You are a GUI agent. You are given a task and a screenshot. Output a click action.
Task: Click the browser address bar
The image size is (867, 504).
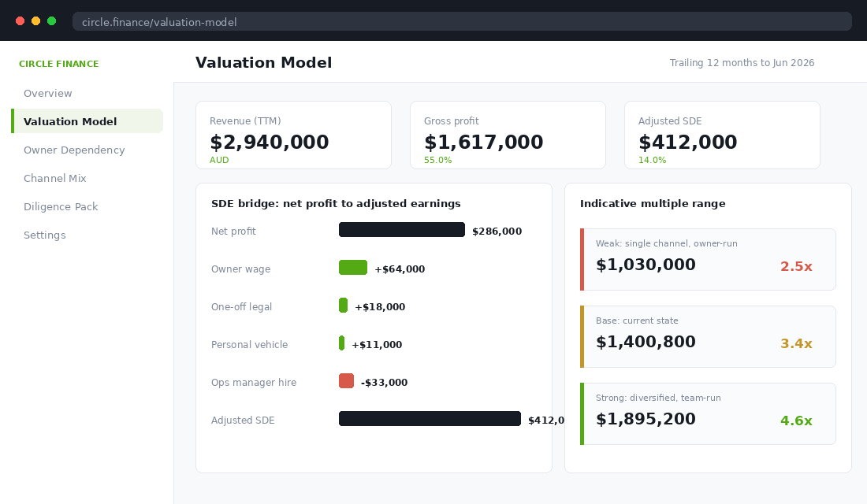(462, 21)
